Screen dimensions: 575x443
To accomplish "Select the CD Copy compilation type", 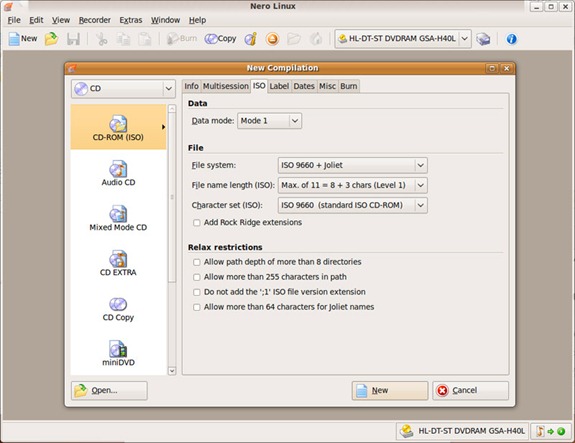I will tap(118, 309).
